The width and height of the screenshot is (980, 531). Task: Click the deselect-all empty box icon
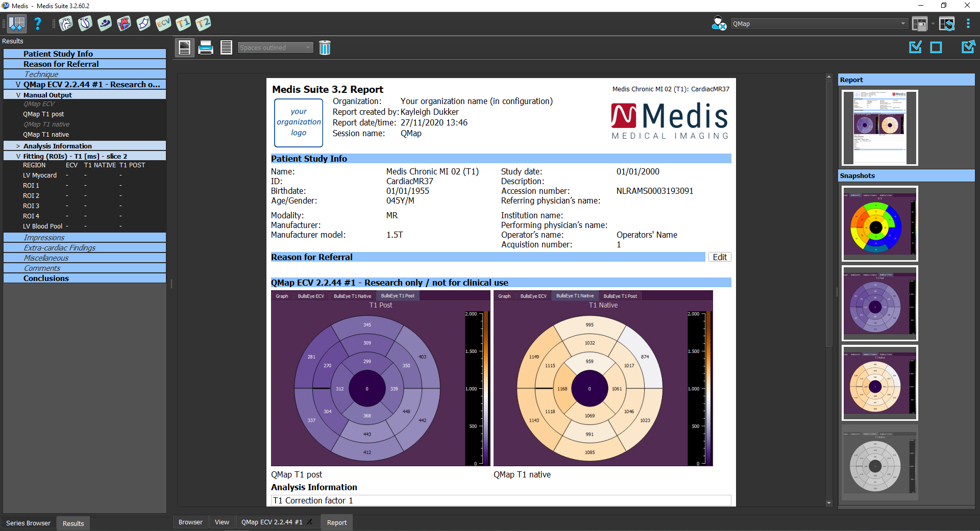[936, 47]
